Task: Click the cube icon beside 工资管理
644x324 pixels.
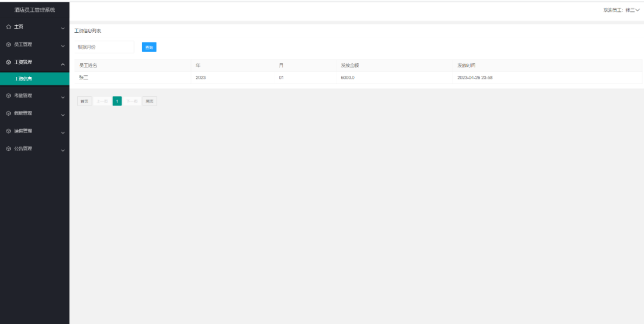Action: point(8,62)
